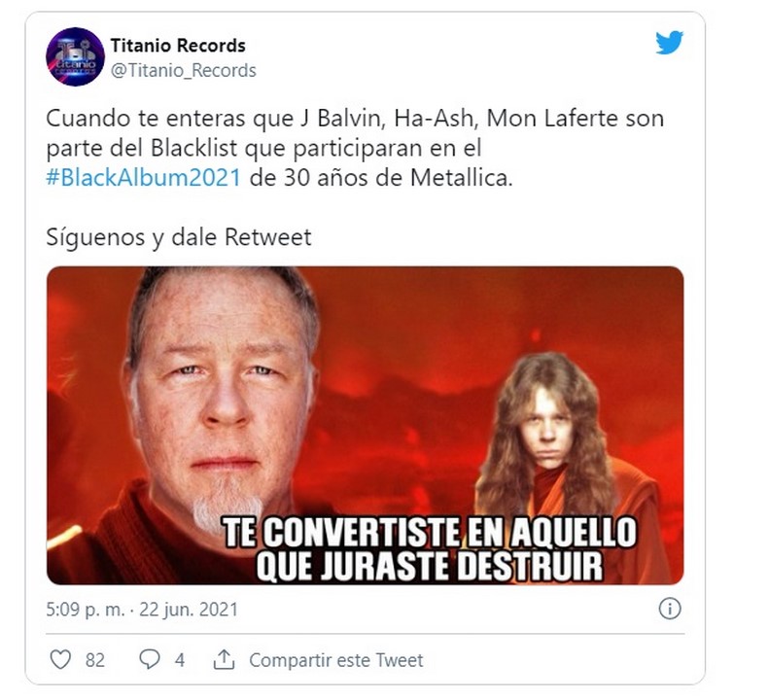Open the @Titanio_Records handle link
The width and height of the screenshot is (769, 700).
click(x=184, y=71)
